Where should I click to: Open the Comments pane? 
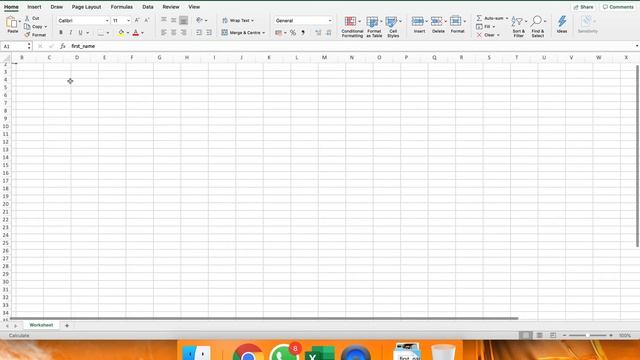pyautogui.click(x=618, y=7)
